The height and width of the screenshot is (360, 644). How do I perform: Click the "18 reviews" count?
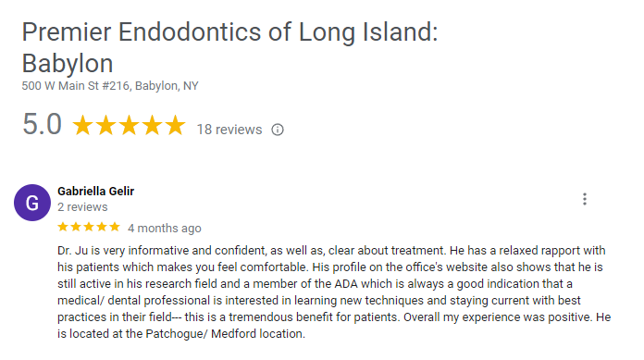(x=229, y=130)
